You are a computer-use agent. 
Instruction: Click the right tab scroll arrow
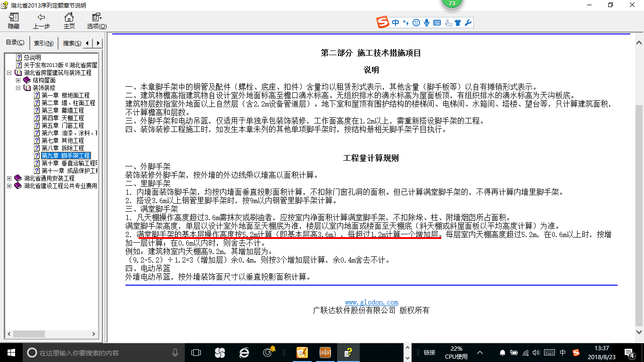click(98, 43)
